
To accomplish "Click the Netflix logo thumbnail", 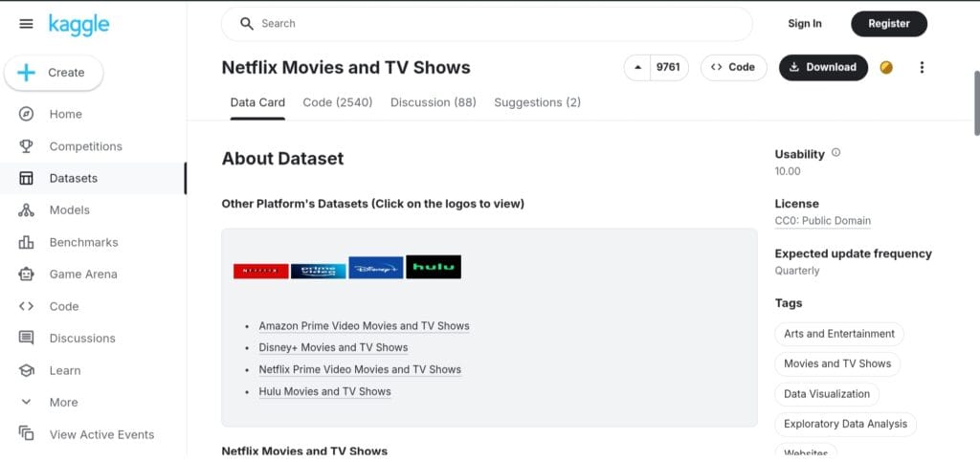I will point(260,271).
